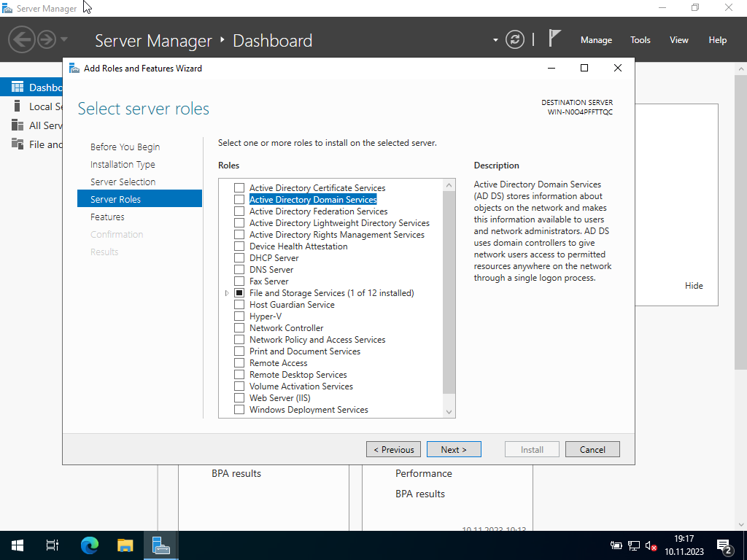This screenshot has height=560, width=747.
Task: Click the wizard title bar icon
Action: (74, 68)
